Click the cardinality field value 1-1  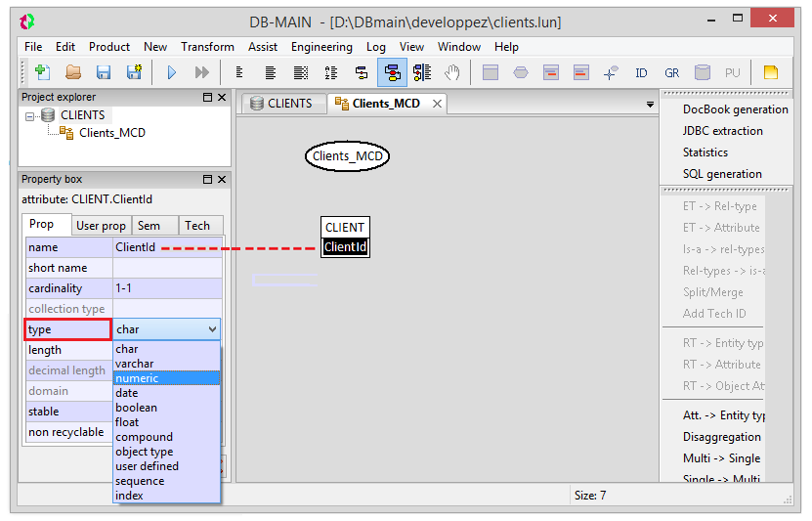(168, 288)
